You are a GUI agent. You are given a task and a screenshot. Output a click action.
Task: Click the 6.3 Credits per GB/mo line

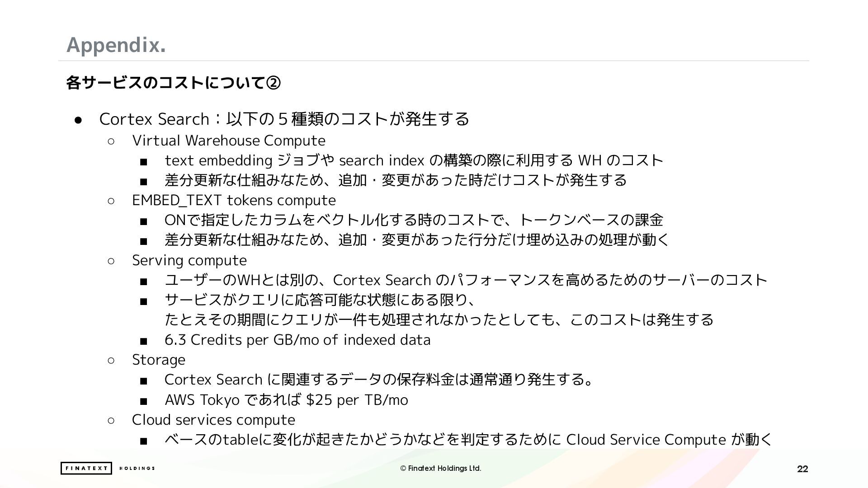[297, 340]
